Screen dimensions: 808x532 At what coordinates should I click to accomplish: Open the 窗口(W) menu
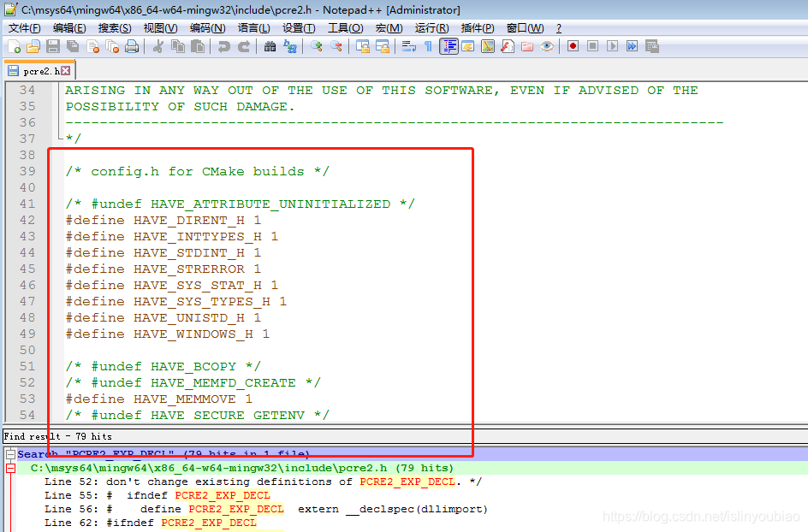(x=525, y=28)
